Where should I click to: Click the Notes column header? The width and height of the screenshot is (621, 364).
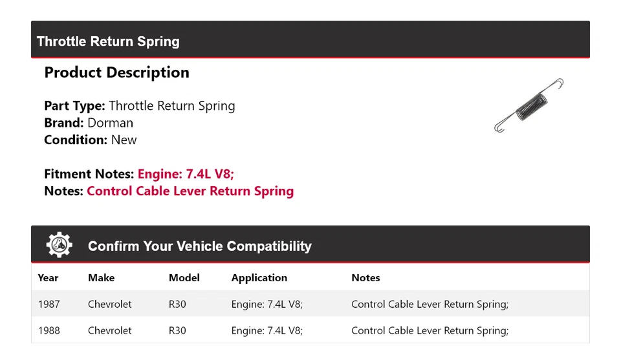coord(365,278)
